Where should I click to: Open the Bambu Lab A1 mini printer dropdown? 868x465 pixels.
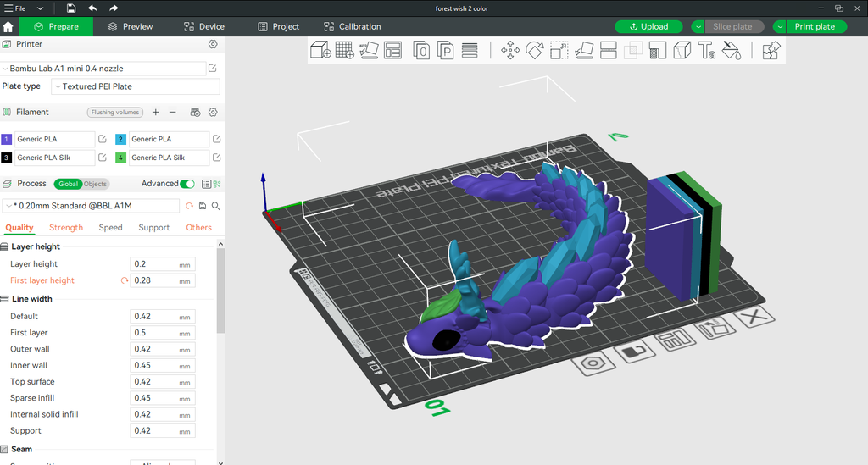[103, 68]
